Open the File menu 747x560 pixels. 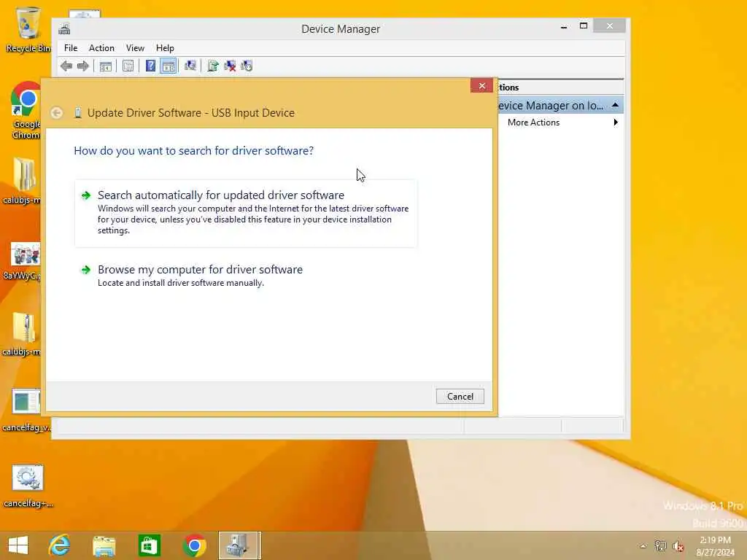point(71,48)
